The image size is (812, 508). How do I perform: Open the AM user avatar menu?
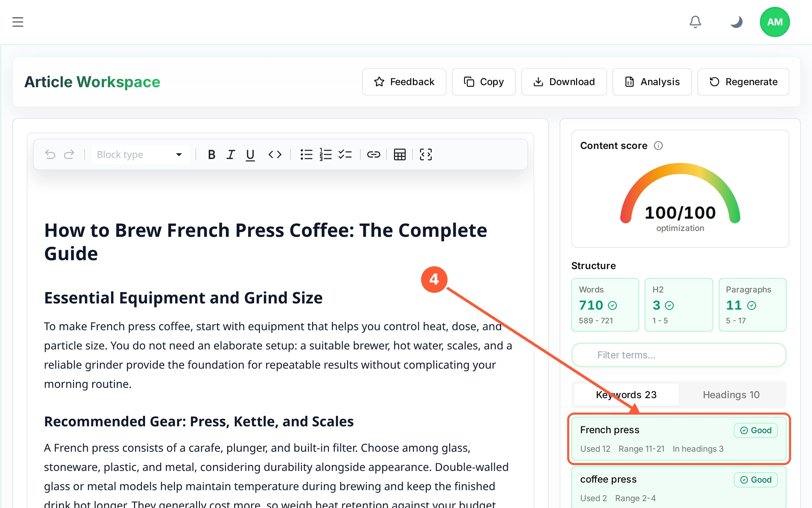[775, 22]
